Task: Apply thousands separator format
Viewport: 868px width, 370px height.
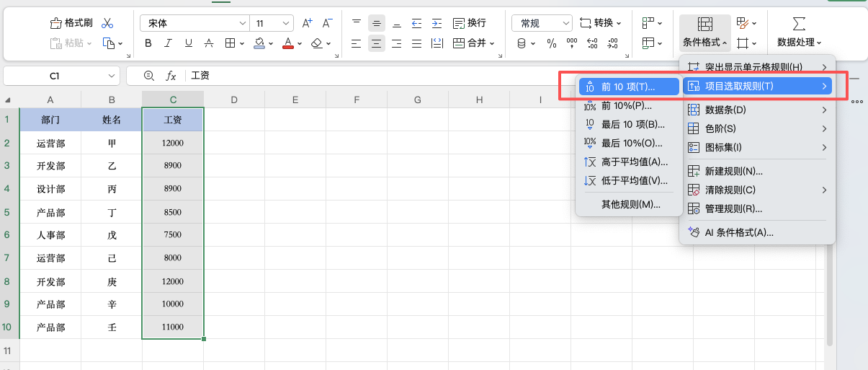Action: click(572, 43)
